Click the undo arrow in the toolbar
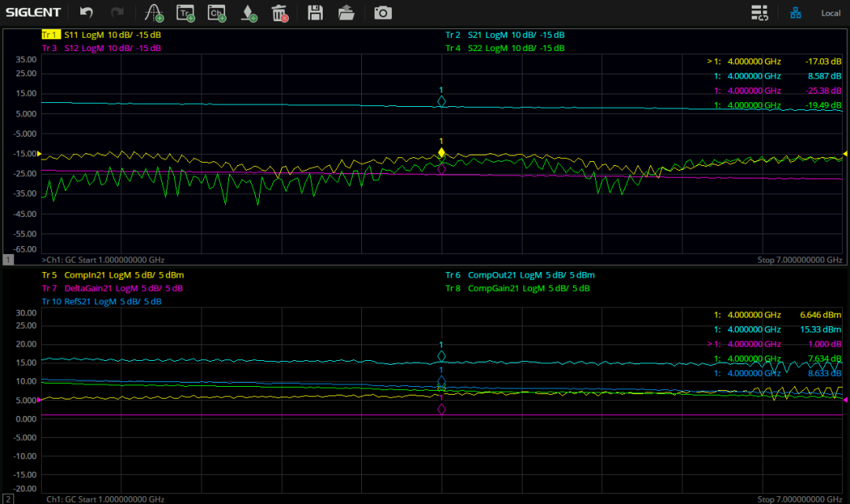Image resolution: width=850 pixels, height=504 pixels. [87, 13]
